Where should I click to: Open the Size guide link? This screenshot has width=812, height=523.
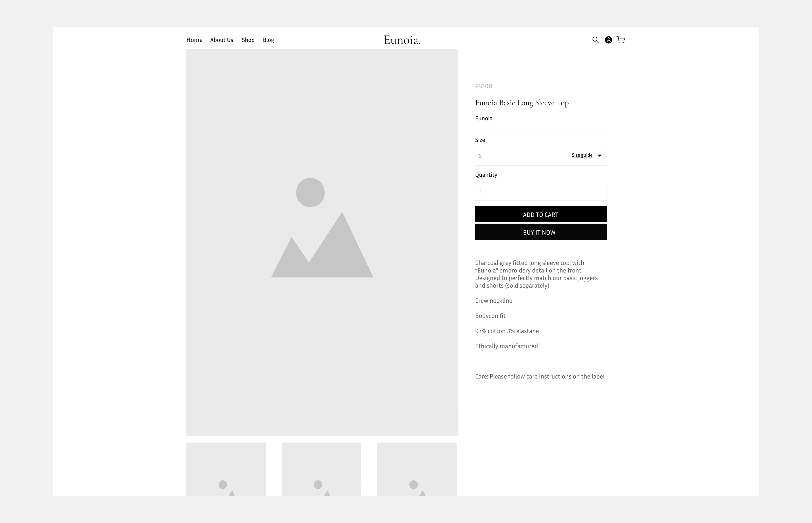tap(582, 155)
